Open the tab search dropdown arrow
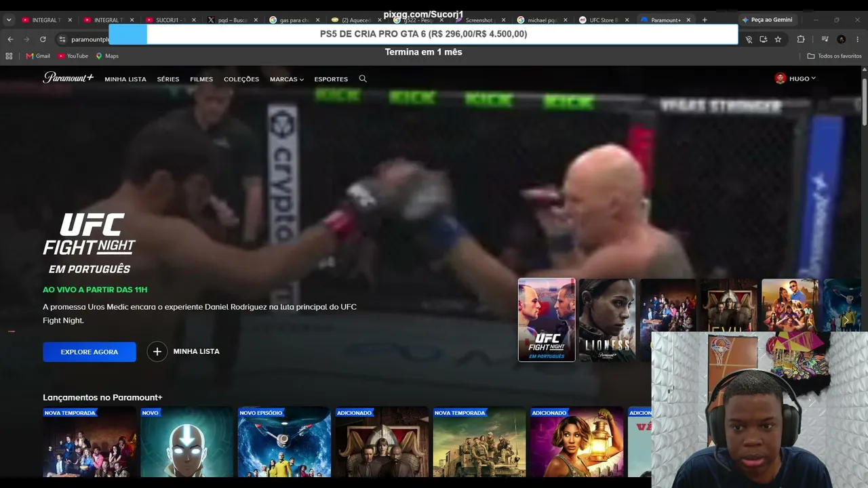 pyautogui.click(x=9, y=20)
